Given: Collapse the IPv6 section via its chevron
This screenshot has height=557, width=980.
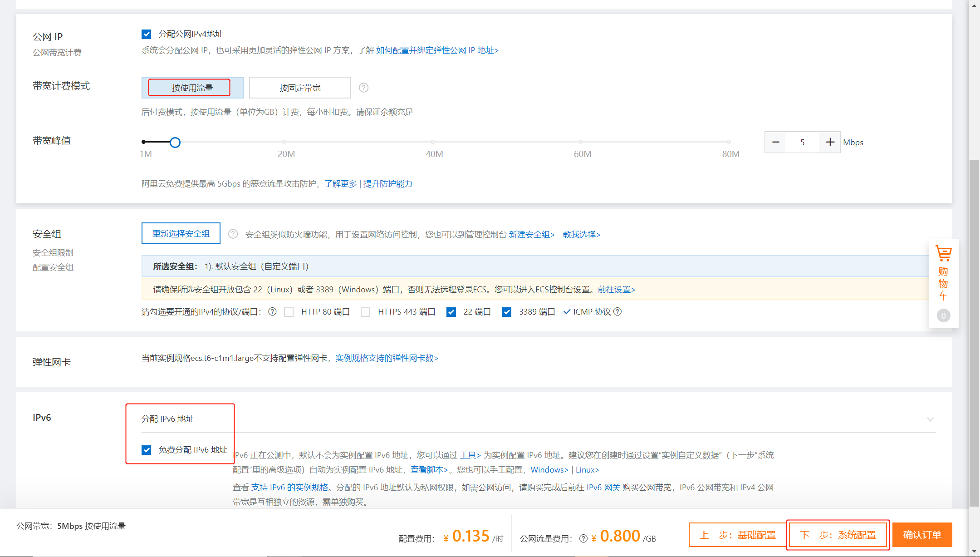Looking at the screenshot, I should [x=931, y=419].
